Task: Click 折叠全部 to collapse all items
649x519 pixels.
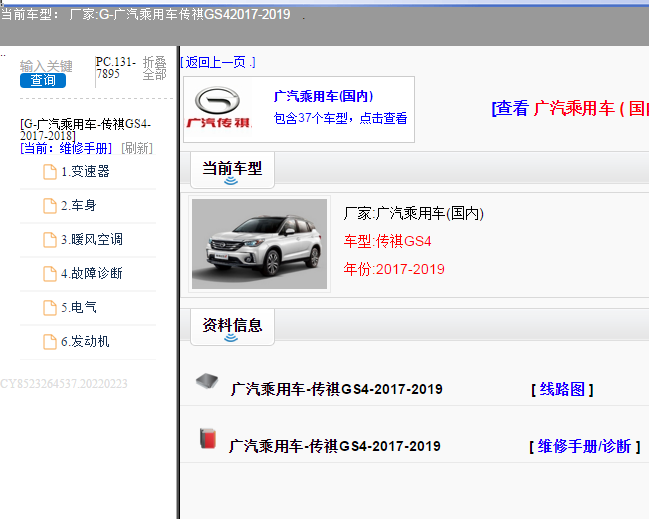Action: click(154, 68)
